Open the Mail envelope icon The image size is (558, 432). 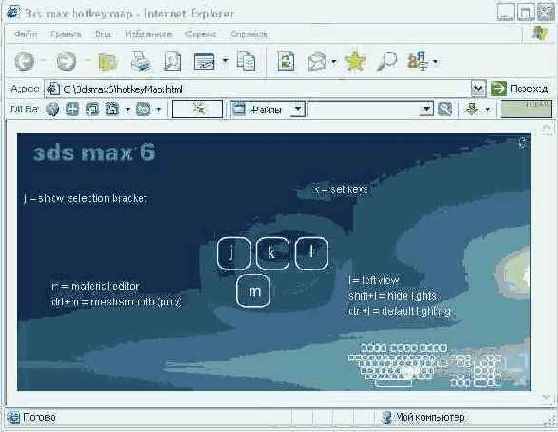coord(317,62)
